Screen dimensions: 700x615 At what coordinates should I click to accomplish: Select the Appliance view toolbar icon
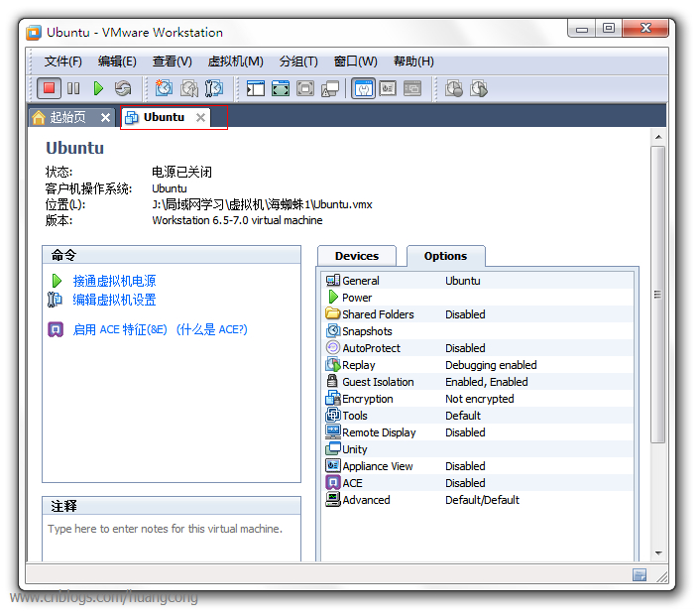[x=388, y=88]
